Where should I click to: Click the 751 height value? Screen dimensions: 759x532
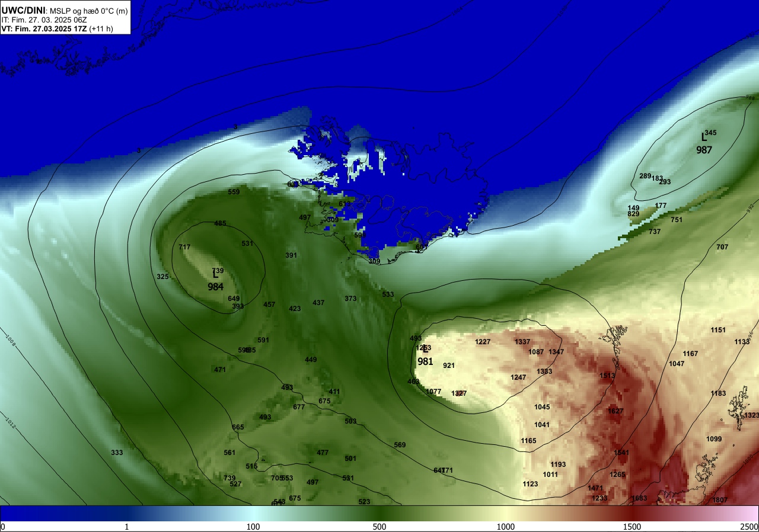point(677,220)
